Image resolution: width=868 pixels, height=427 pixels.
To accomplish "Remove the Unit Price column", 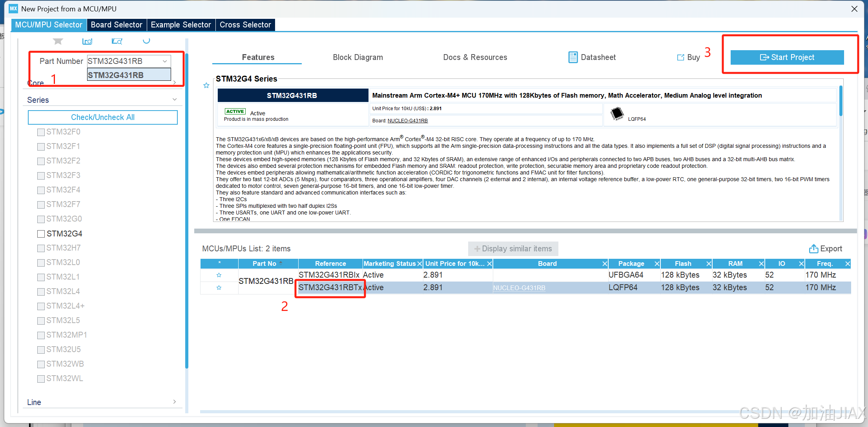I will tap(489, 264).
